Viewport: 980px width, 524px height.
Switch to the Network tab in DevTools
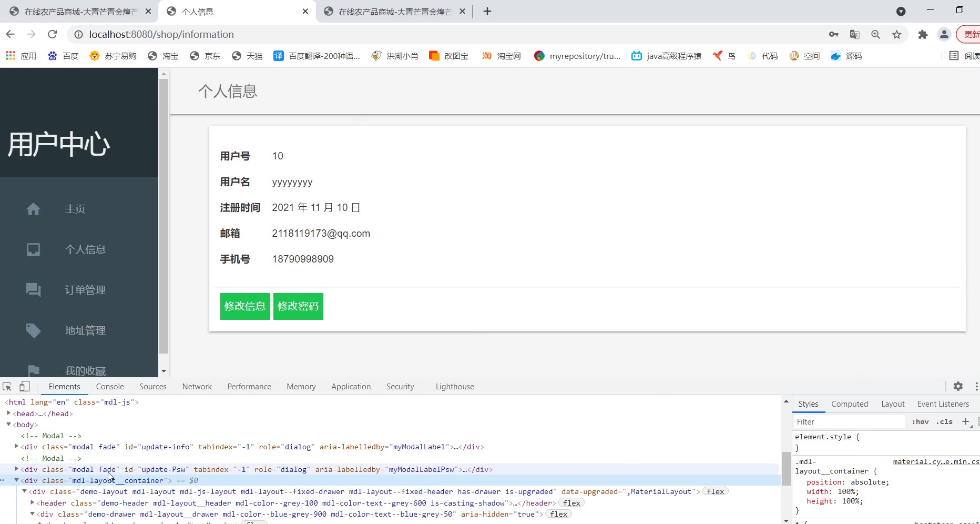(x=197, y=386)
